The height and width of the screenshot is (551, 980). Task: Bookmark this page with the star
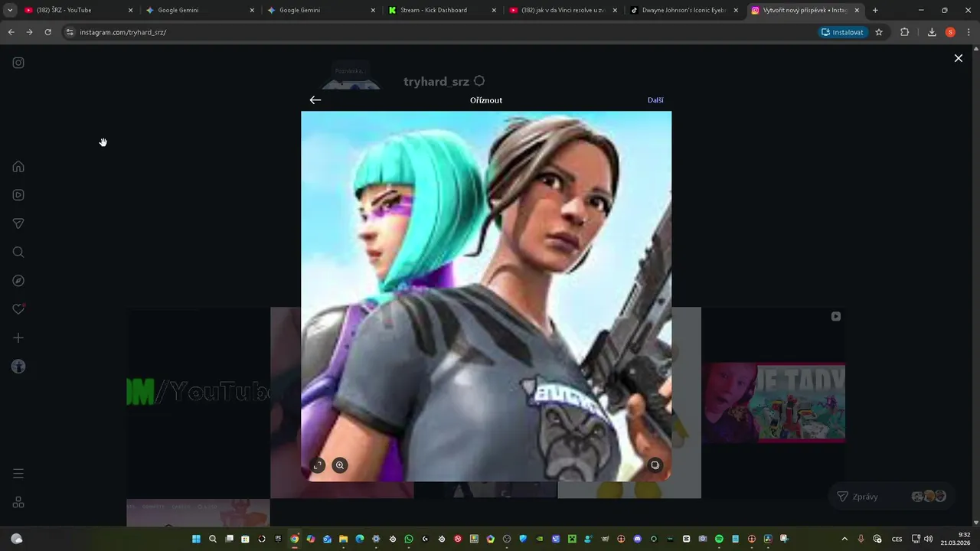879,32
